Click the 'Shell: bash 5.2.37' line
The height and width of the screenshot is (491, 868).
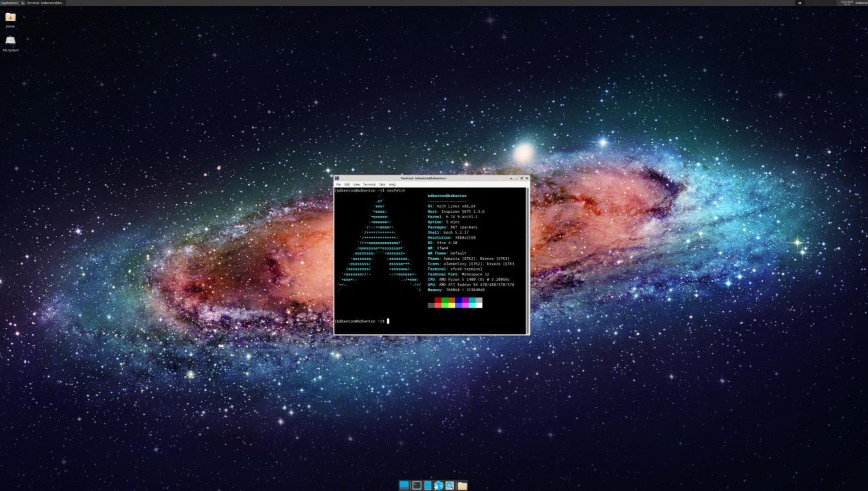pos(448,232)
